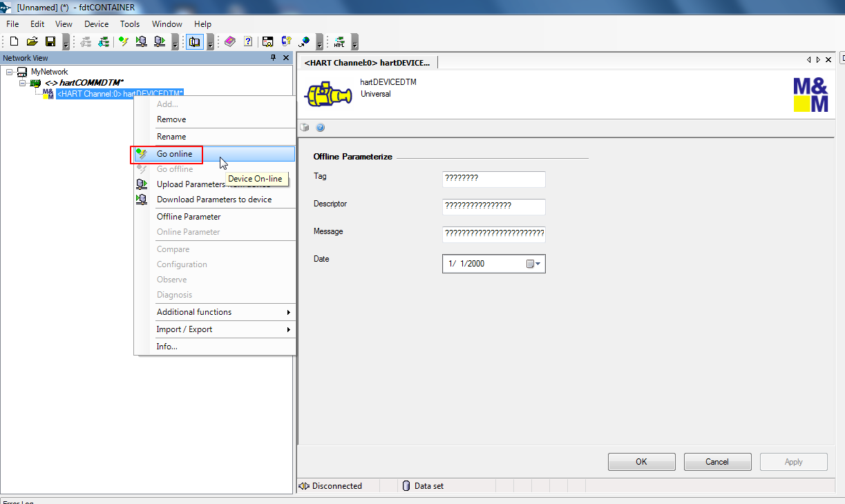Open the View menu
The height and width of the screenshot is (504, 845).
(64, 24)
